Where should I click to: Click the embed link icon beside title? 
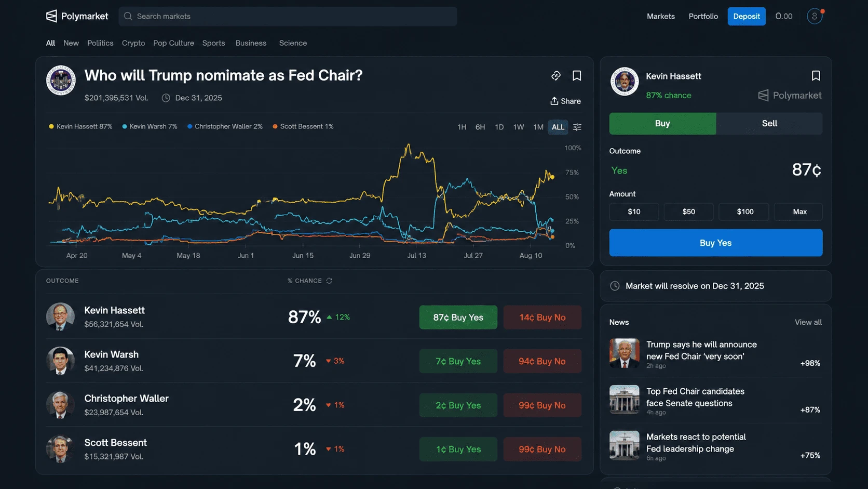pos(556,76)
